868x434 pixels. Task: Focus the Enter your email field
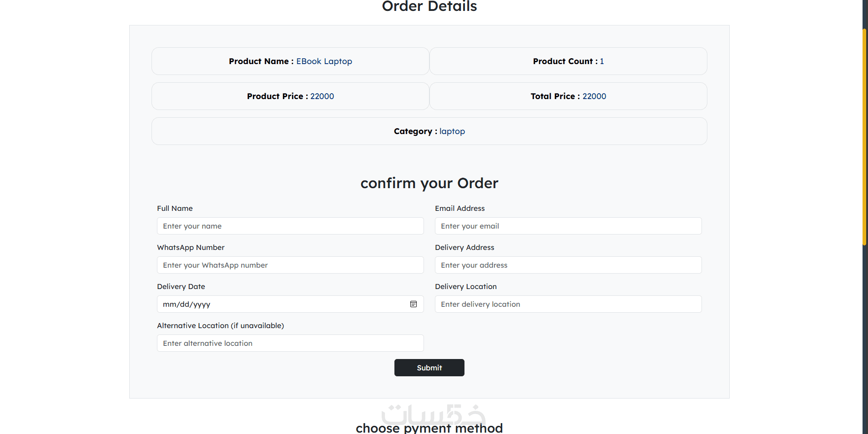click(568, 226)
